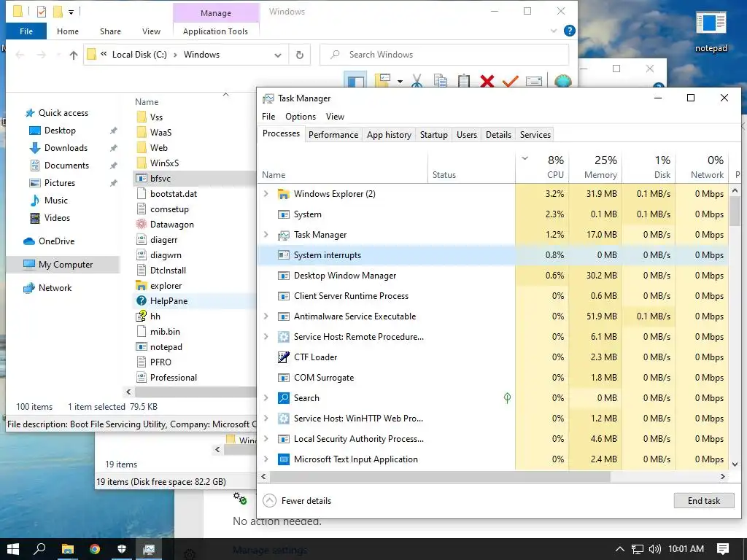747x560 pixels.
Task: Select the explorer file in list
Action: pos(166,286)
